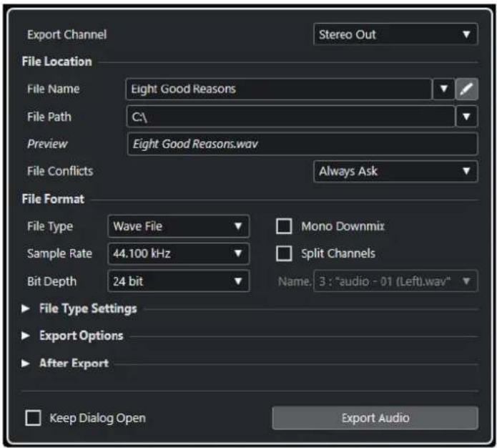This screenshot has width=497, height=448.
Task: Expand the Export Options section
Action: tap(25, 336)
